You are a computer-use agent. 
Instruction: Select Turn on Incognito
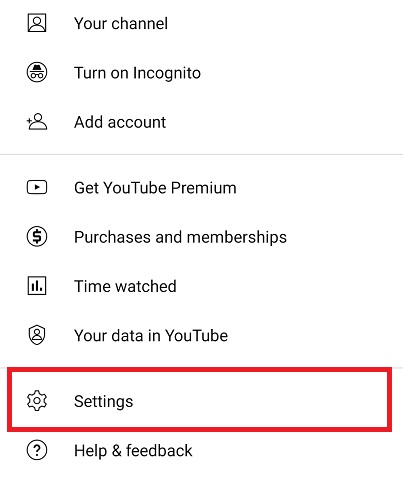click(201, 73)
